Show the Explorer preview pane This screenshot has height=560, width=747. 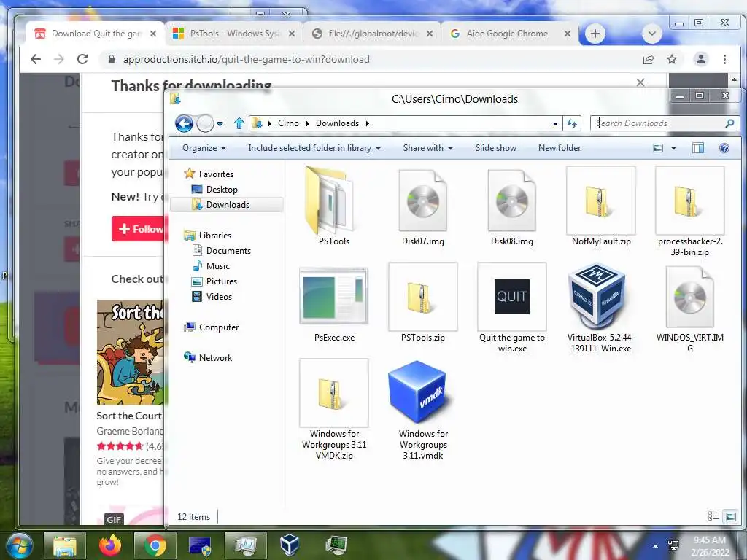(698, 148)
